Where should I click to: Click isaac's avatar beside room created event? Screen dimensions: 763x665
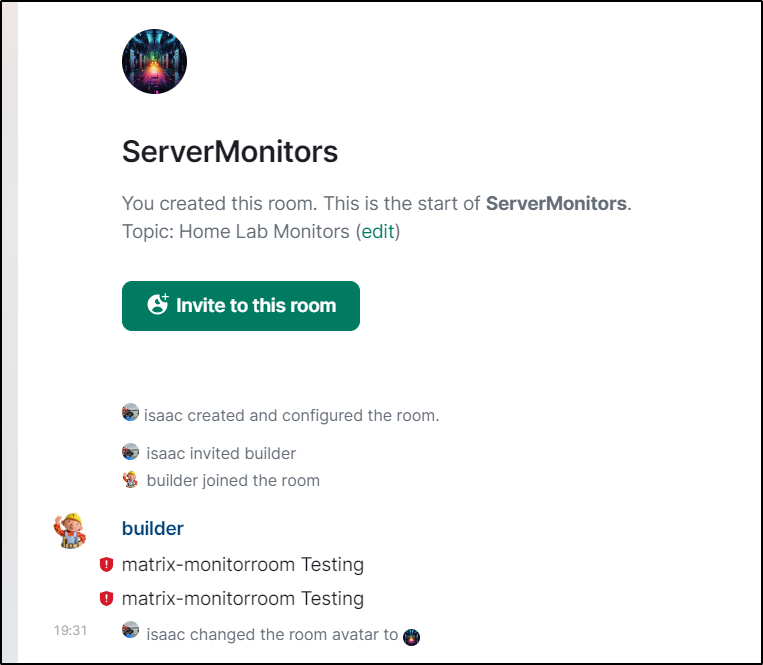pyautogui.click(x=130, y=413)
